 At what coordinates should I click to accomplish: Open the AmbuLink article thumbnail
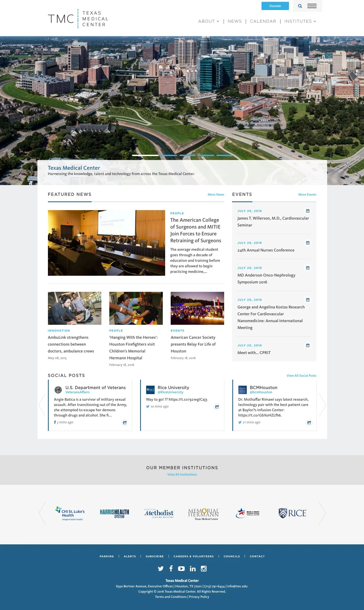[75, 308]
